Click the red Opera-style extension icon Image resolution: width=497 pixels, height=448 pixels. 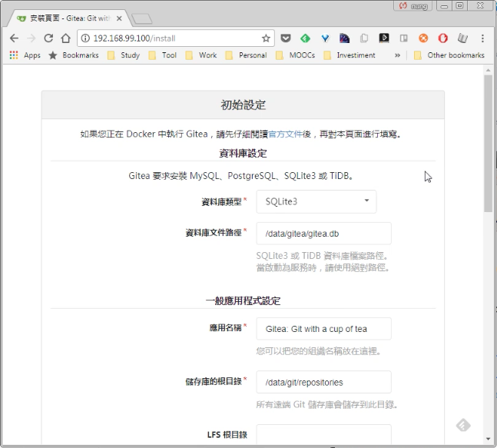pyautogui.click(x=442, y=38)
